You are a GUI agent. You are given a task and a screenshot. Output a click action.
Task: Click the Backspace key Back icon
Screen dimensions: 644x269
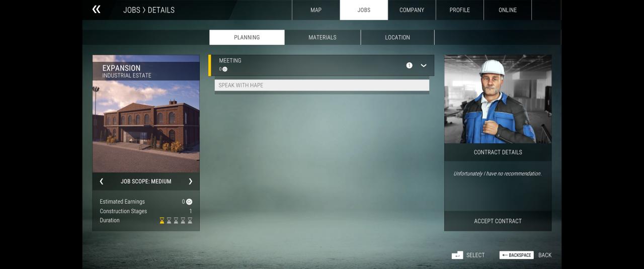(516, 255)
